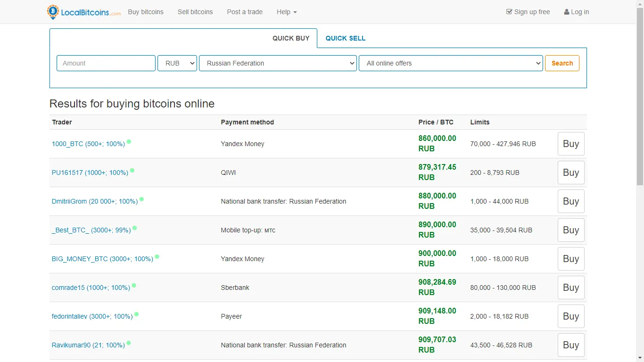The width and height of the screenshot is (644, 362).
Task: Click the LocalBitcoins logo icon
Action: click(52, 11)
